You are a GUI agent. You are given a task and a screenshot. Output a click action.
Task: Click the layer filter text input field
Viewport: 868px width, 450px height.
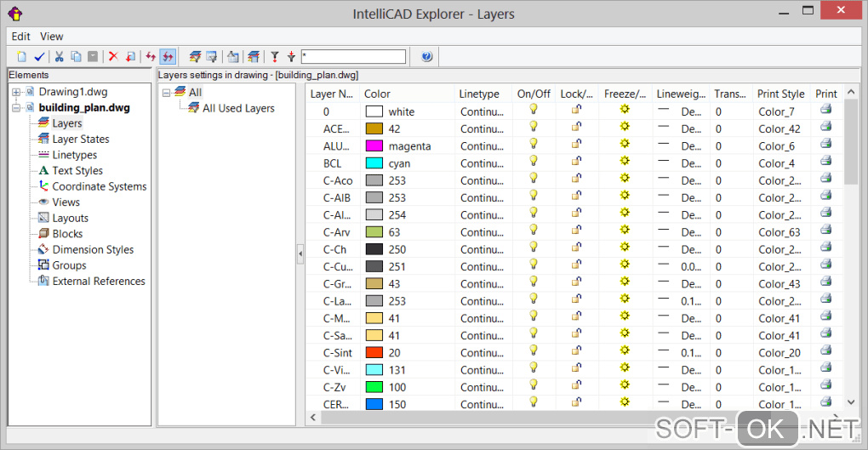[352, 57]
